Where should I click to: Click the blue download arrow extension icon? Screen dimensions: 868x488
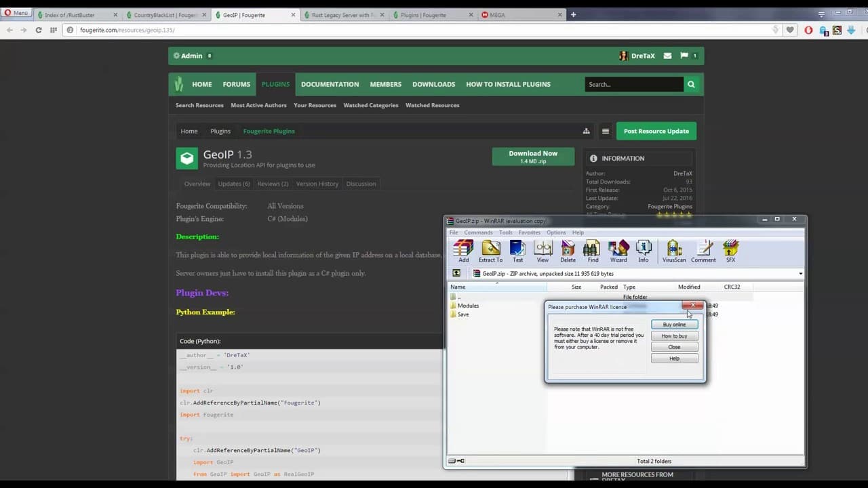[x=850, y=30]
